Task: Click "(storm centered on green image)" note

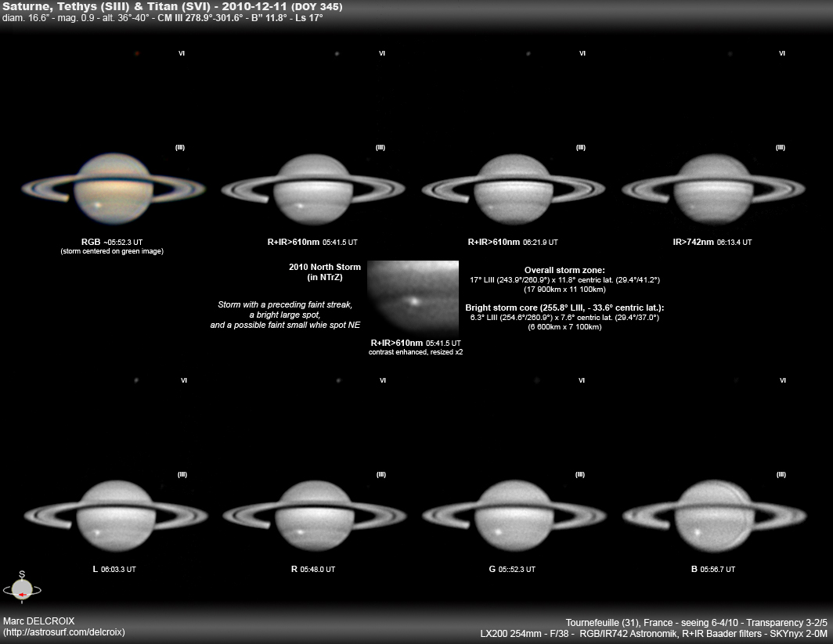Action: (x=112, y=251)
